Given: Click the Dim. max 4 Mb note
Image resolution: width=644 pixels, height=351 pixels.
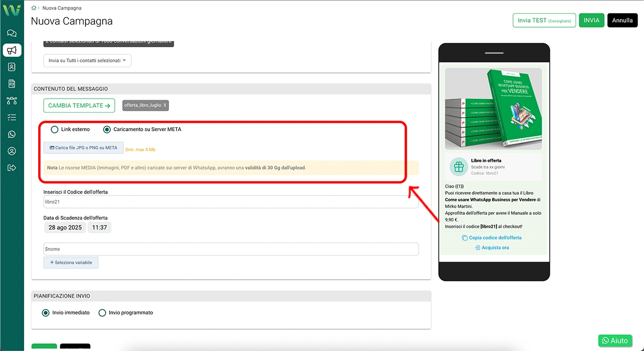Looking at the screenshot, I should pyautogui.click(x=140, y=150).
